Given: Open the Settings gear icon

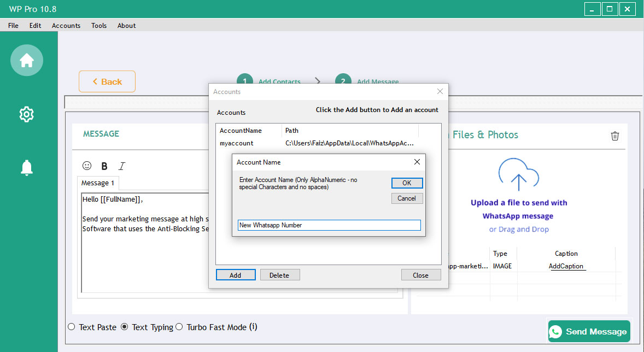Looking at the screenshot, I should tap(27, 114).
